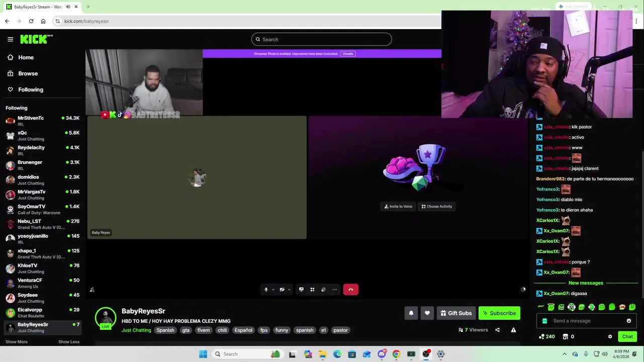The image size is (644, 362).
Task: Toggle stream notification bell
Action: (x=411, y=313)
